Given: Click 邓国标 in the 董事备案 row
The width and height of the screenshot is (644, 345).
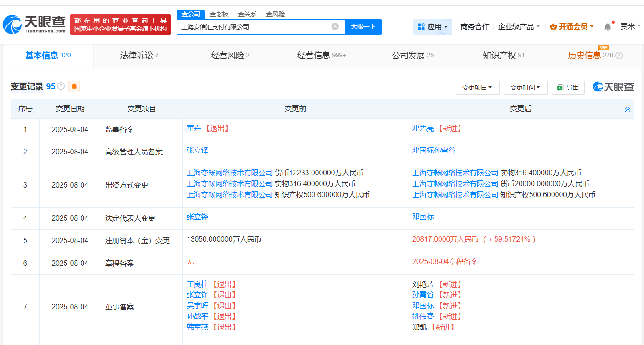Looking at the screenshot, I should 423,306.
